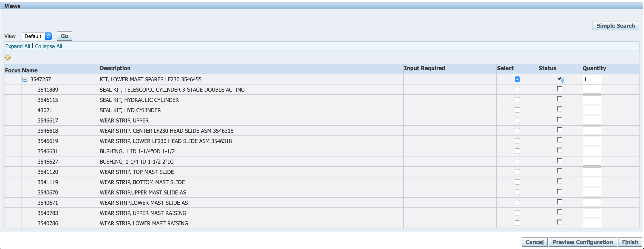Click the 3547257 item name

41,79
